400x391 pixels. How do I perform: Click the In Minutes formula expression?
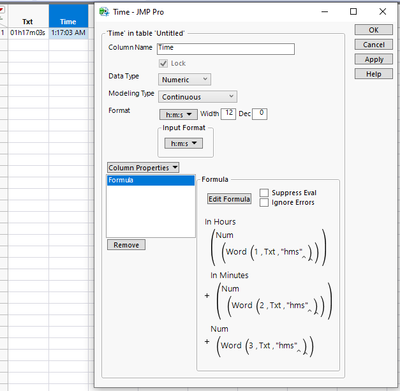pyautogui.click(x=272, y=297)
